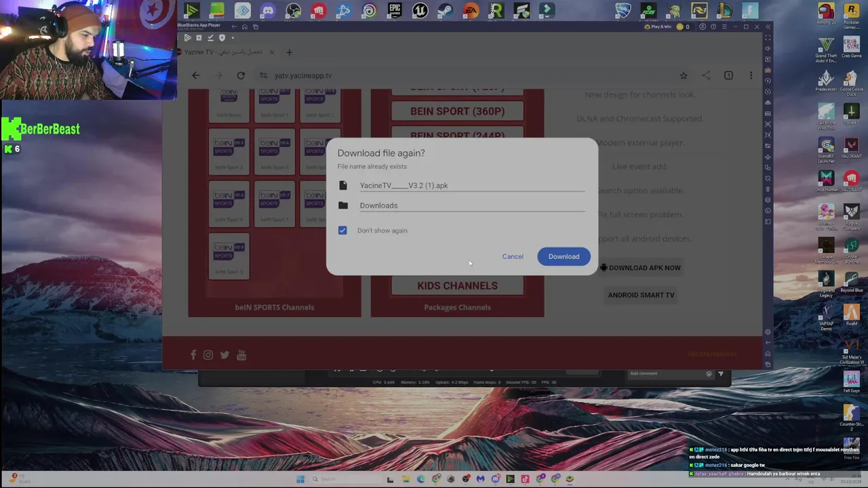
Task: Launch Rocket League desktop shortcut
Action: 623,11
